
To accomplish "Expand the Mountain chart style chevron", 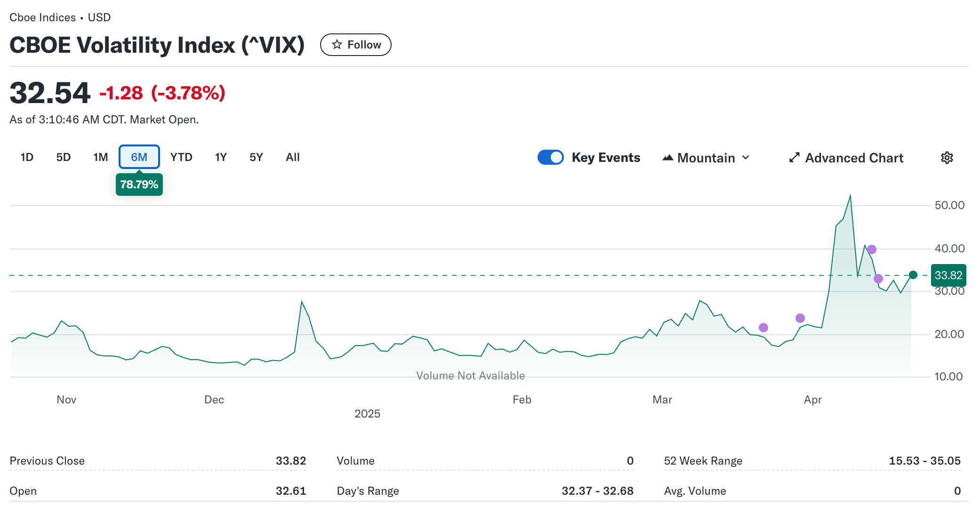I will pos(746,158).
